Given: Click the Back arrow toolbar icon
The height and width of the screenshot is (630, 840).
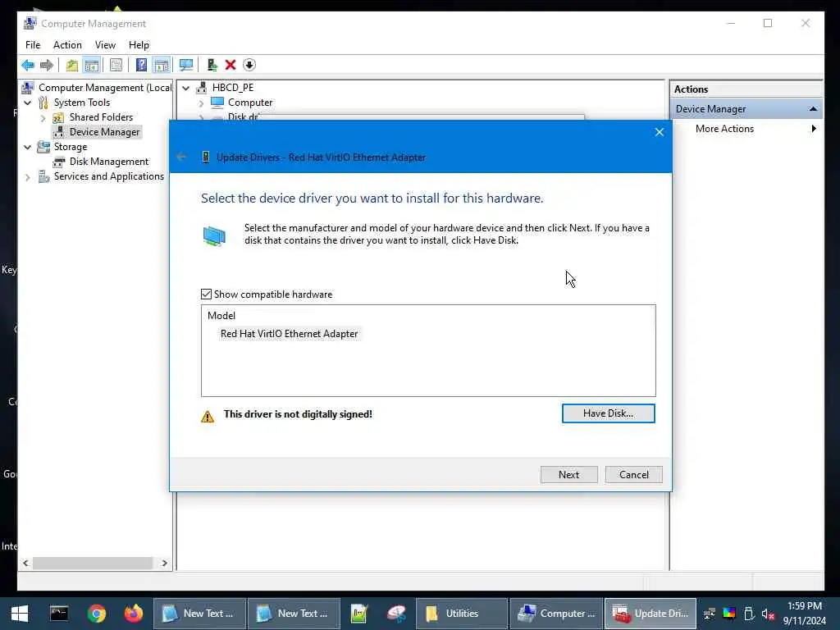Looking at the screenshot, I should (x=28, y=66).
